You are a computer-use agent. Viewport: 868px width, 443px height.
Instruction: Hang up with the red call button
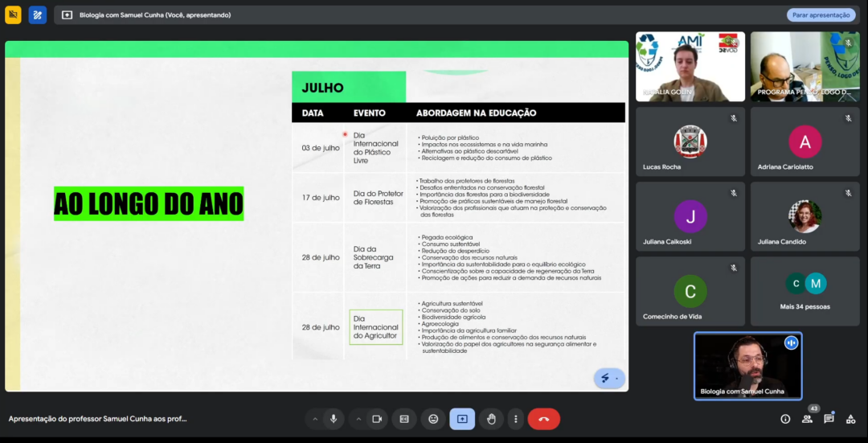click(x=544, y=419)
